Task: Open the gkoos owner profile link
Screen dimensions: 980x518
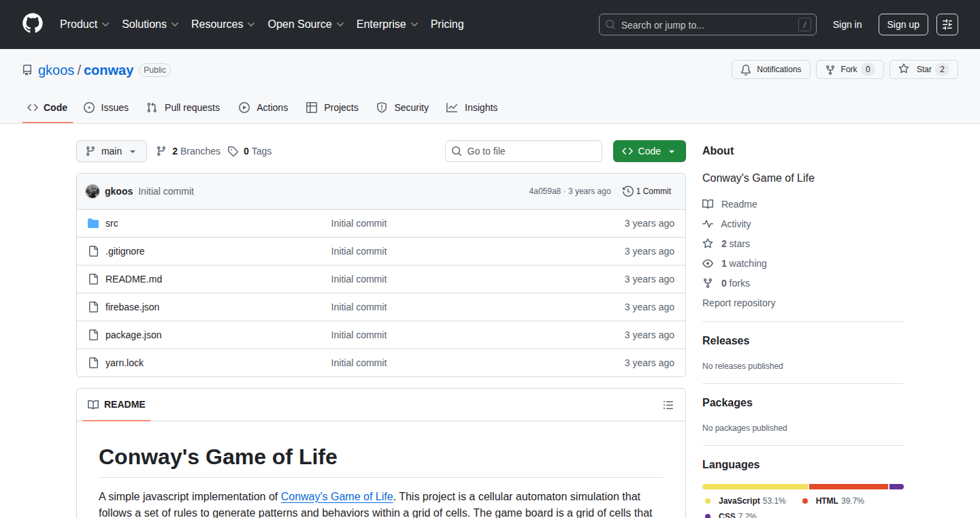Action: click(x=56, y=70)
